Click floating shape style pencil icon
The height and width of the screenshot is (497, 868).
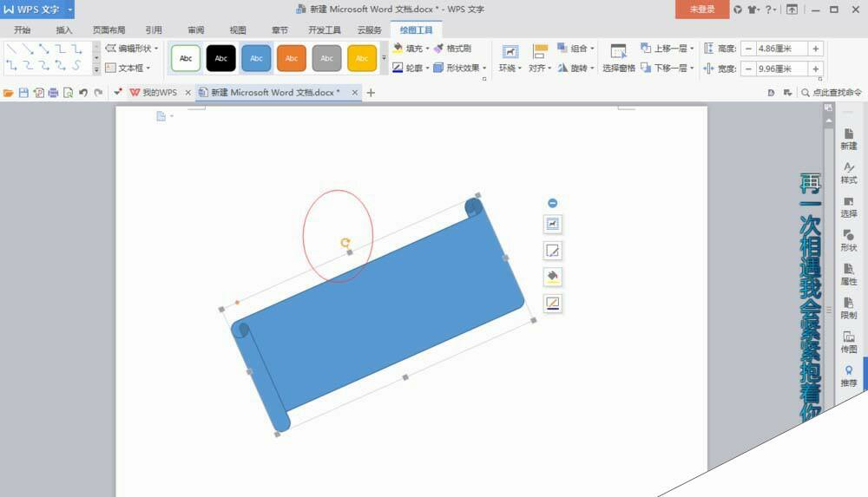tap(552, 250)
